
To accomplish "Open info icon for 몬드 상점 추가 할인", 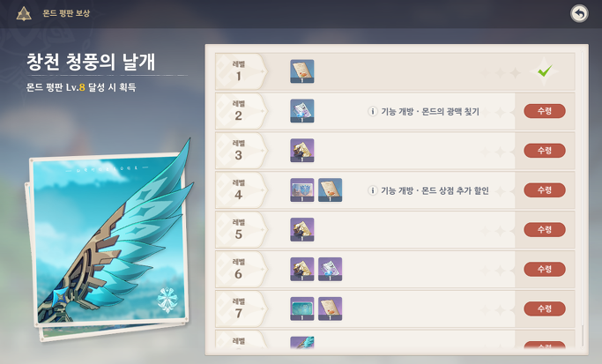I will (x=373, y=190).
